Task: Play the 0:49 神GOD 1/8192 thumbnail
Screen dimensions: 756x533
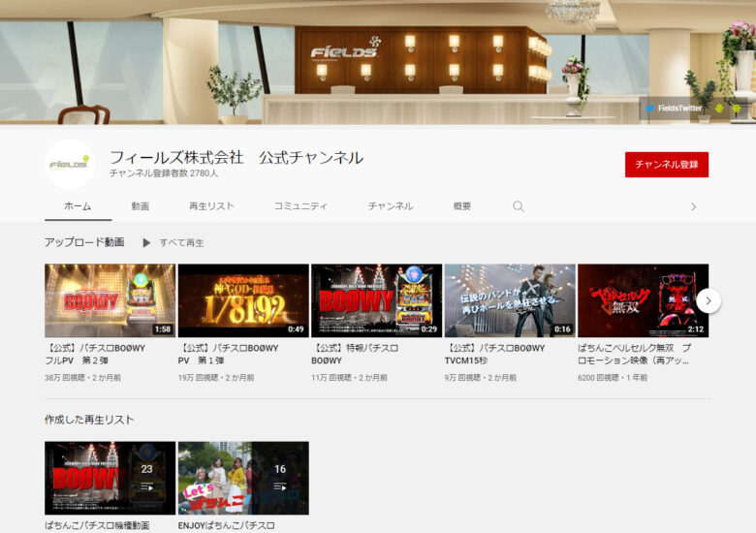Action: [x=243, y=300]
